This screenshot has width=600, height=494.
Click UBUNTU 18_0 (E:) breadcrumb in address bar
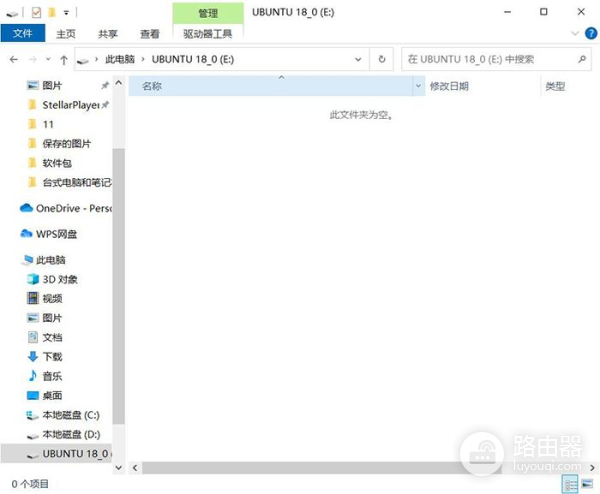(193, 59)
